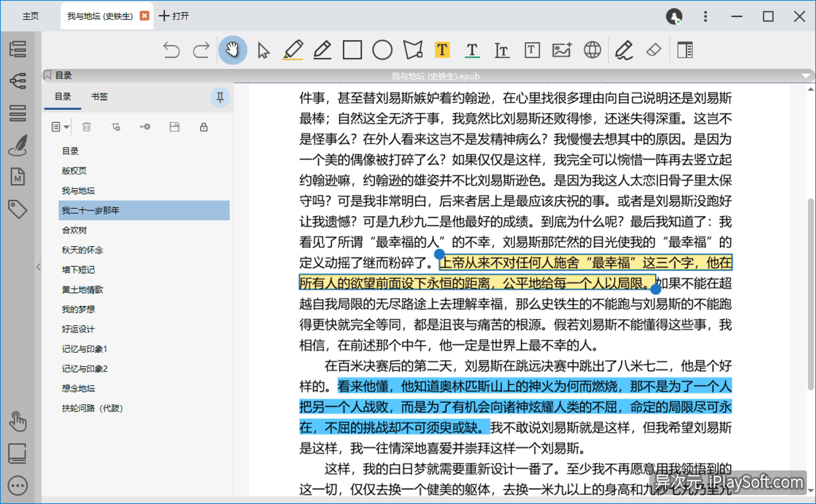Open the outline list sidebar icon
Screen dimensions: 816x504
click(x=18, y=49)
